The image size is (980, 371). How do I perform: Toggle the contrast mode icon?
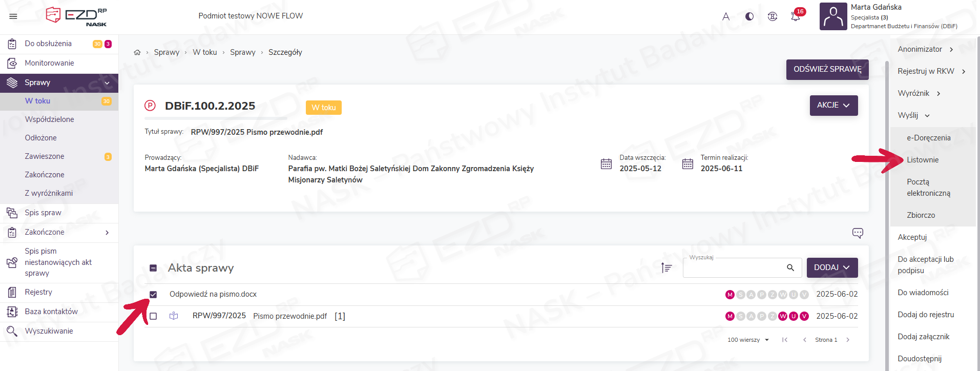point(749,16)
